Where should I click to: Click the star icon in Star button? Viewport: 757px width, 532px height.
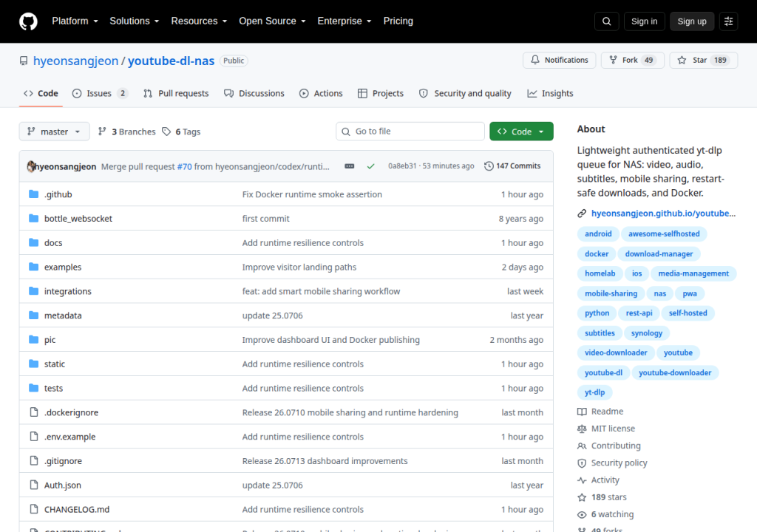point(682,60)
